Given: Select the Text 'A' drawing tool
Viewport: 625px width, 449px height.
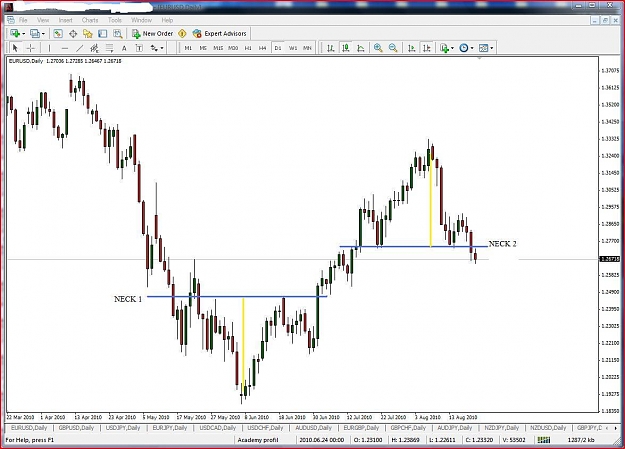Looking at the screenshot, I should click(124, 48).
